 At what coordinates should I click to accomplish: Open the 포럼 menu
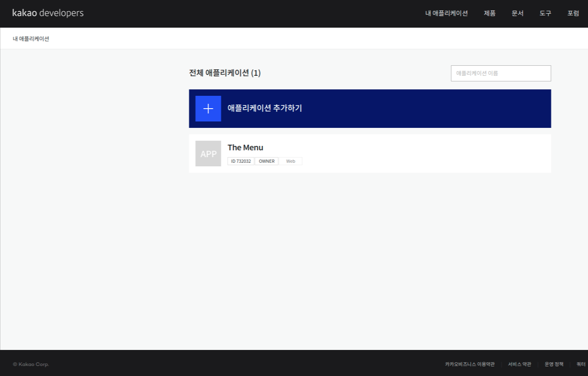573,13
